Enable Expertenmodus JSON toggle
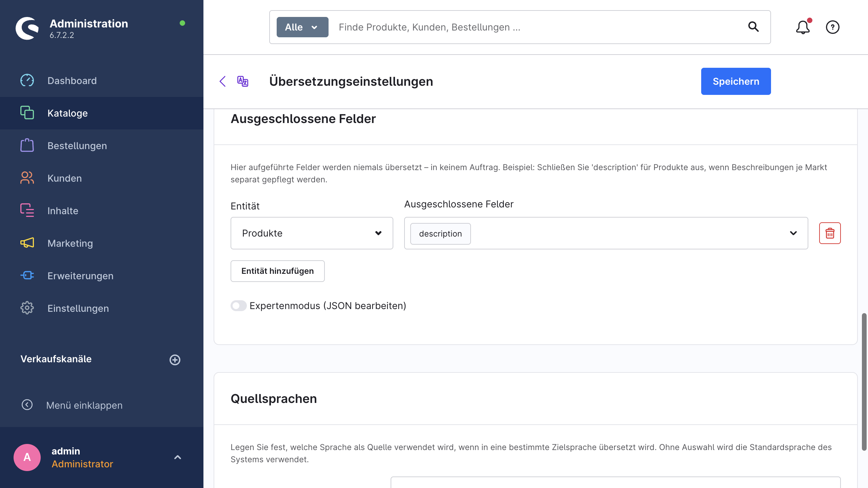 click(239, 306)
